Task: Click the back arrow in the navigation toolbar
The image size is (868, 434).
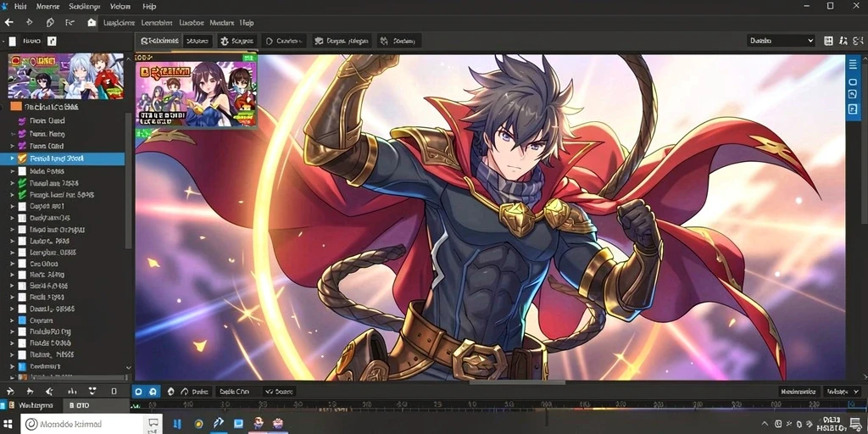Action: click(x=8, y=23)
